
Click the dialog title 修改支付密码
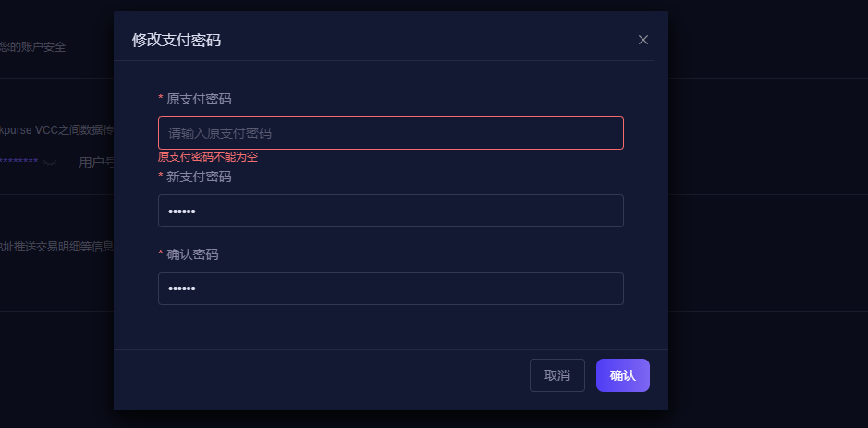pos(177,41)
